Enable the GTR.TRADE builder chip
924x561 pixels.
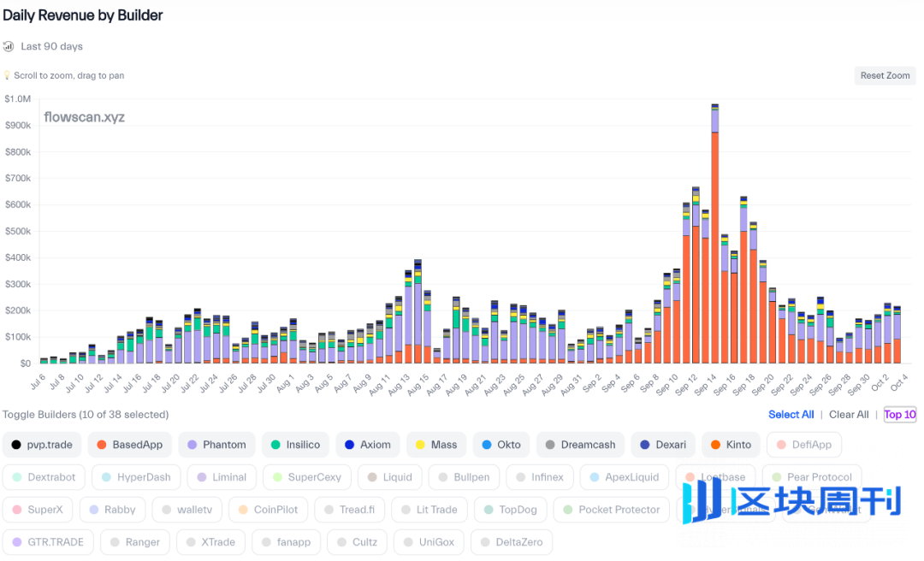tap(48, 542)
